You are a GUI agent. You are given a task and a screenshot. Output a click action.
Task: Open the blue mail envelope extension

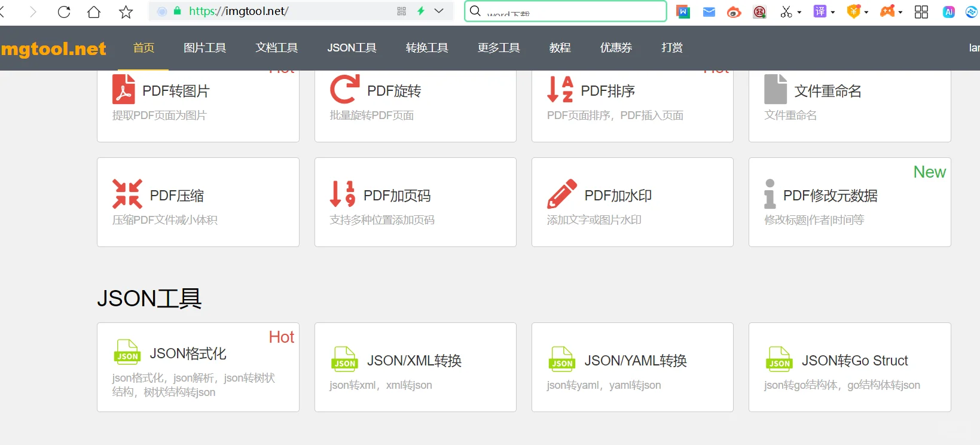coord(709,11)
